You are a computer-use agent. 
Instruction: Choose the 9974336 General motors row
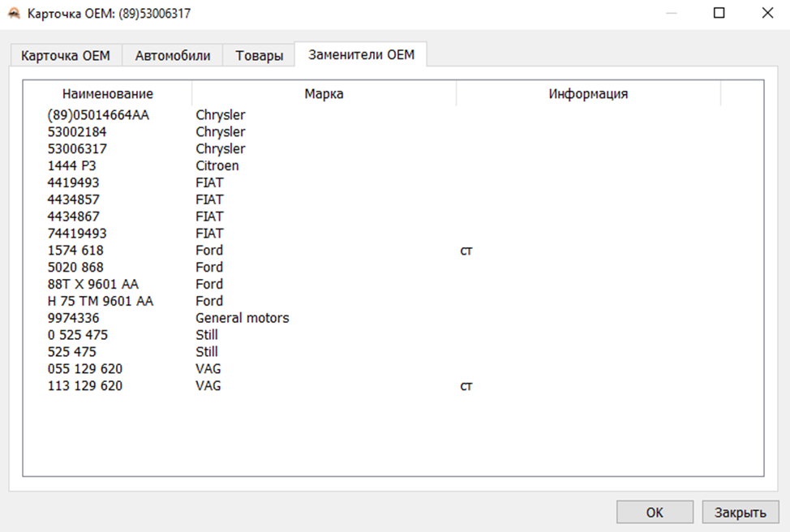pyautogui.click(x=73, y=318)
